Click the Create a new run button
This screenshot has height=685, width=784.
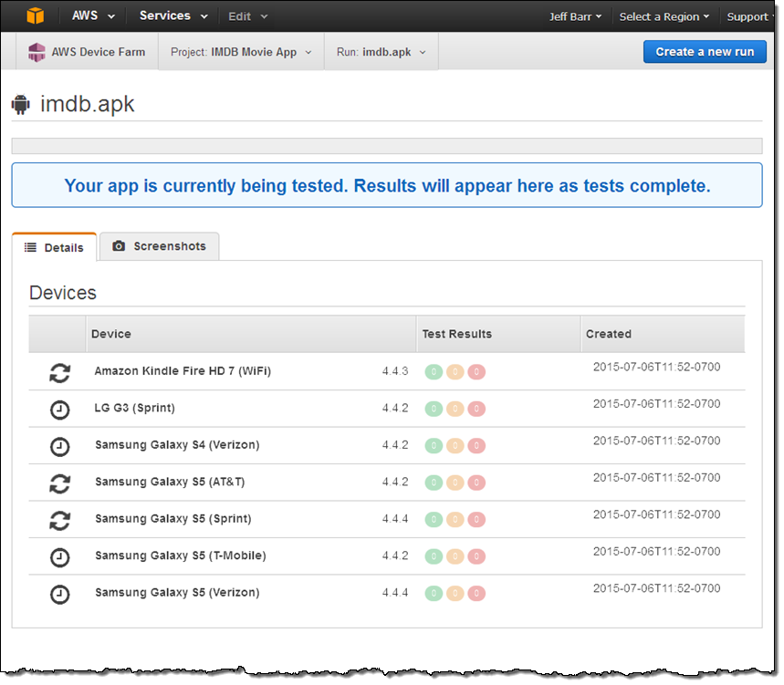(x=705, y=51)
